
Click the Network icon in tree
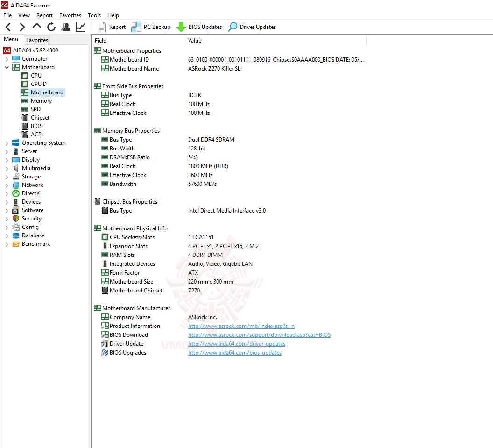[16, 185]
